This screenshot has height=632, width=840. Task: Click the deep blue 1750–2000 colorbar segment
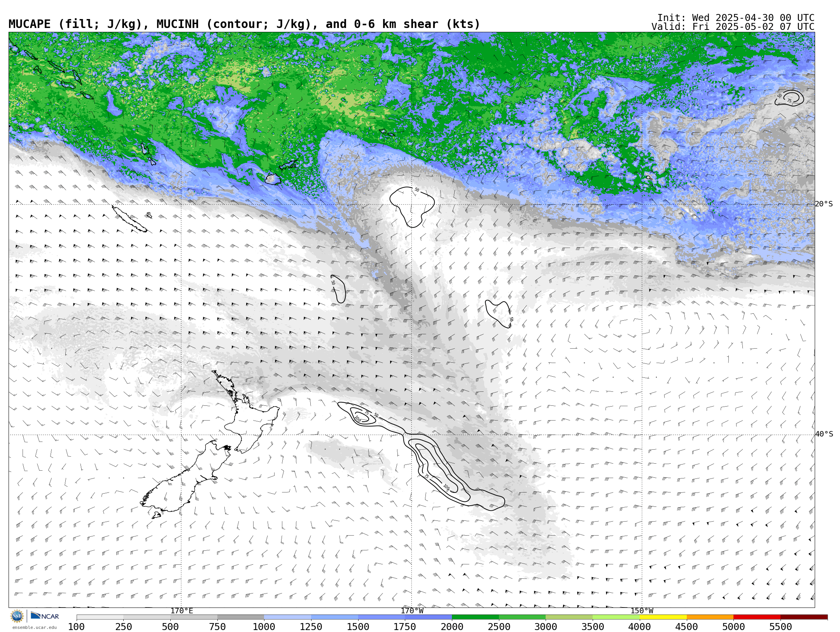[428, 617]
